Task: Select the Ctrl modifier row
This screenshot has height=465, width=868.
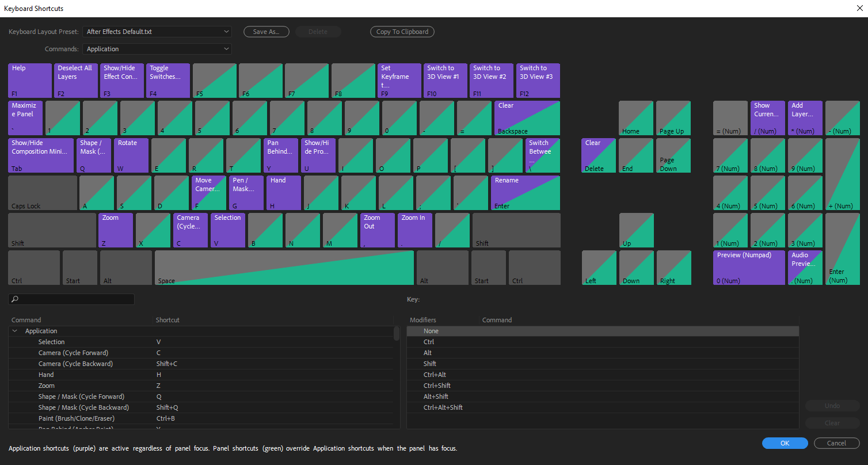Action: [602, 341]
